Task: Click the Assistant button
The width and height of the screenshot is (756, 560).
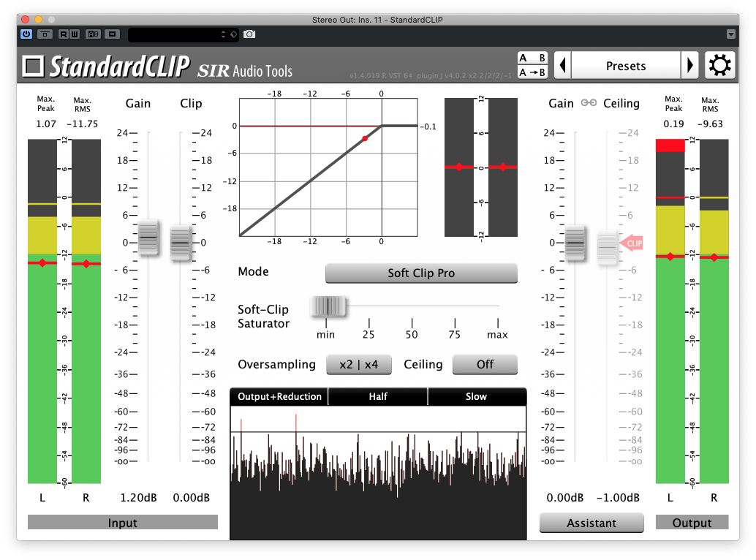Action: coord(591,523)
